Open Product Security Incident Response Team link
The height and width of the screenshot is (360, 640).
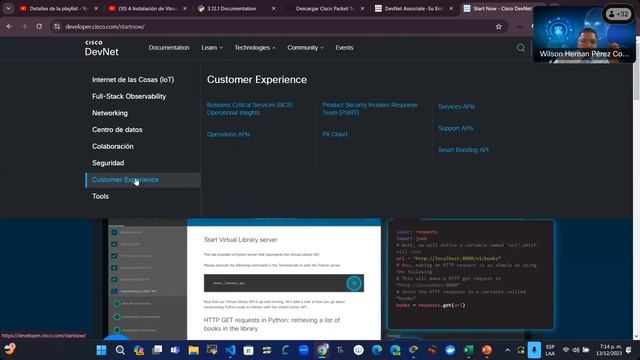point(370,109)
